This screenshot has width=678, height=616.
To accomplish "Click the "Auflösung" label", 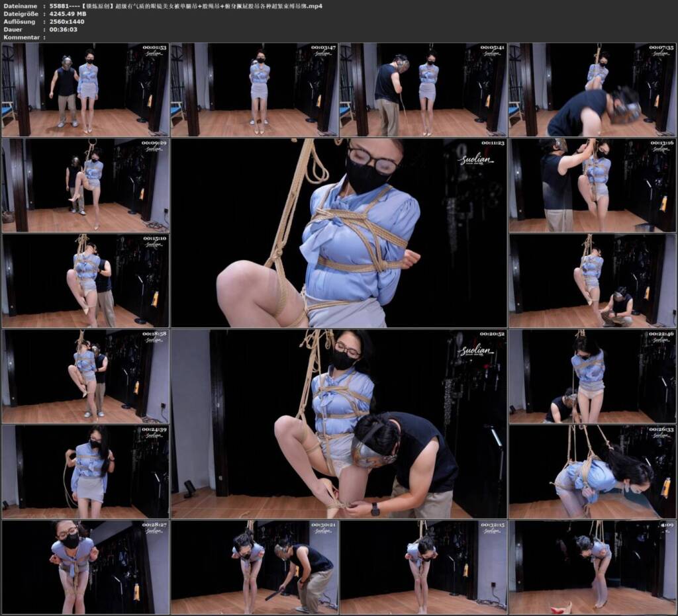I will tap(19, 22).
